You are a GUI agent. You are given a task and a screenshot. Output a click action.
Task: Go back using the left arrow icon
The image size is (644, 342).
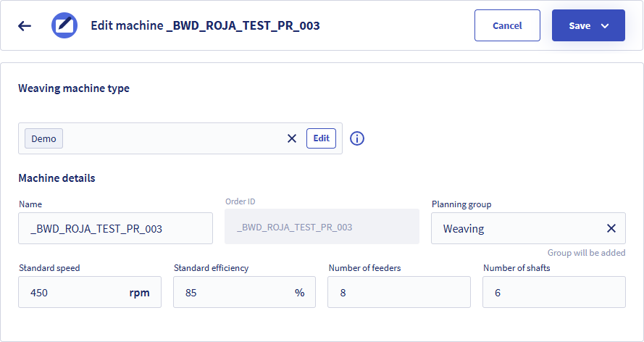click(x=25, y=26)
